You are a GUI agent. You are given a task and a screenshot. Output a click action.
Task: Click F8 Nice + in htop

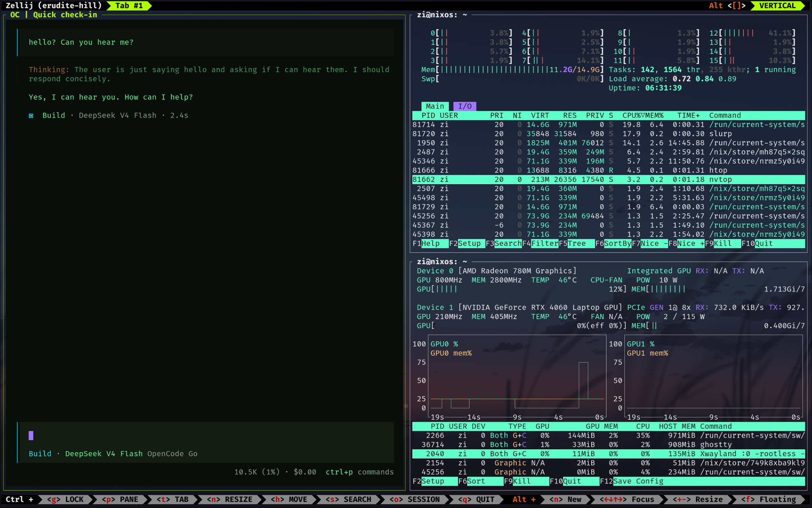tap(686, 244)
